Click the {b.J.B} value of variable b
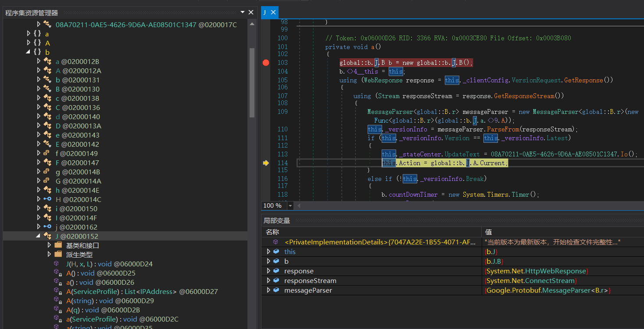Screen dimensions: 644x329 494,261
